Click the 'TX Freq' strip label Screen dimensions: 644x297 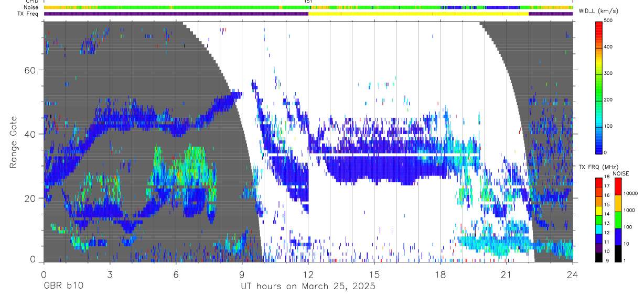pos(28,14)
